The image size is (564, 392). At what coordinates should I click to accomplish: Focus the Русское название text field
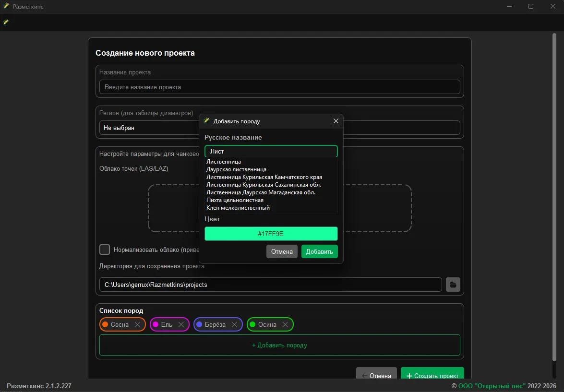pyautogui.click(x=271, y=151)
